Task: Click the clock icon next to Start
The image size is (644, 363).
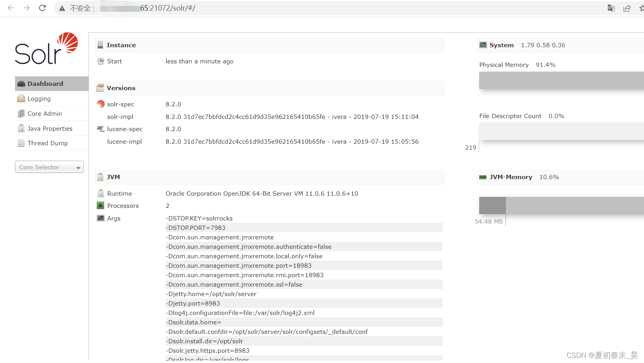Action: coord(101,61)
